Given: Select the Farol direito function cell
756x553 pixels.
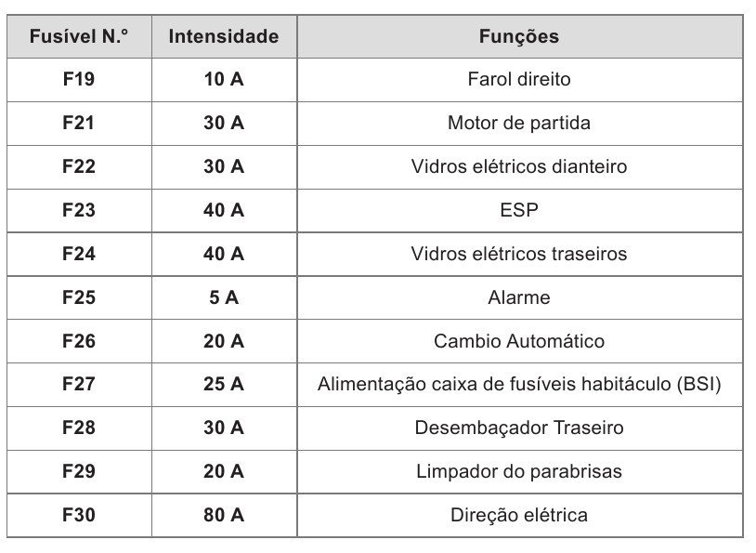Looking at the screenshot, I should click(520, 80).
